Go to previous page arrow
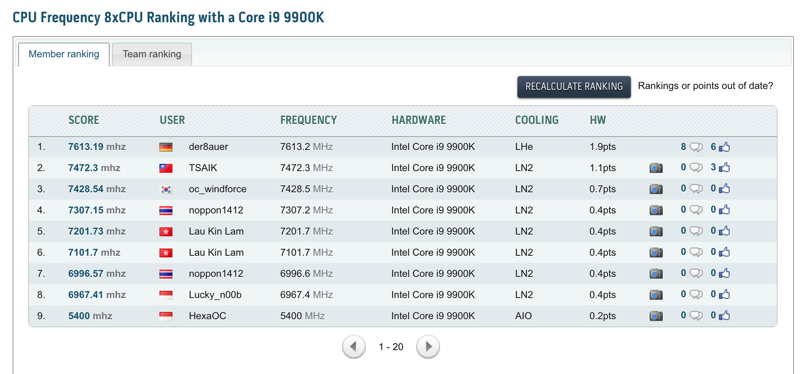Image resolution: width=800 pixels, height=374 pixels. coord(354,347)
